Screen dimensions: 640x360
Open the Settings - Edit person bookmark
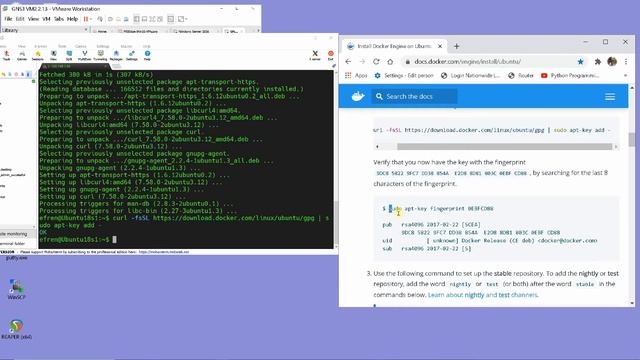(404, 76)
